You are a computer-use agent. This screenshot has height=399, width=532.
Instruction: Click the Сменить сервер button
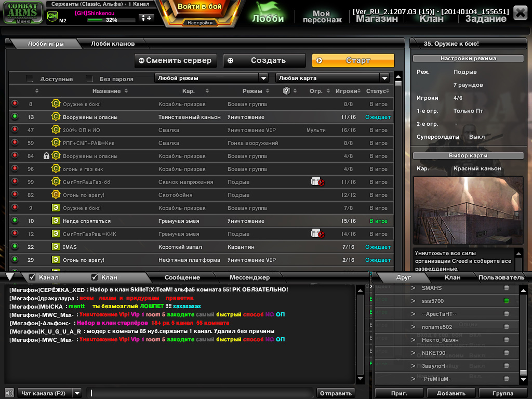tap(176, 60)
